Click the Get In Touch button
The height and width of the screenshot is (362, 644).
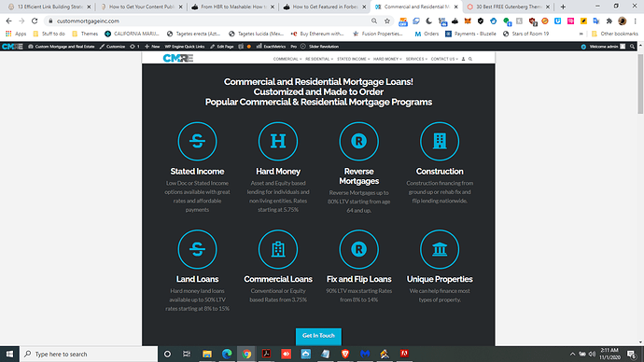(x=318, y=336)
